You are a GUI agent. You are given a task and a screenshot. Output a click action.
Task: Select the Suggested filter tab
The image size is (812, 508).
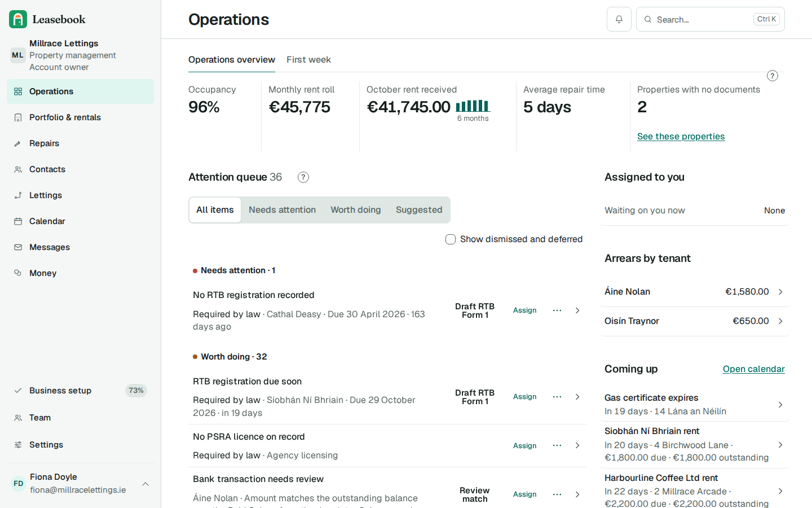(x=419, y=210)
